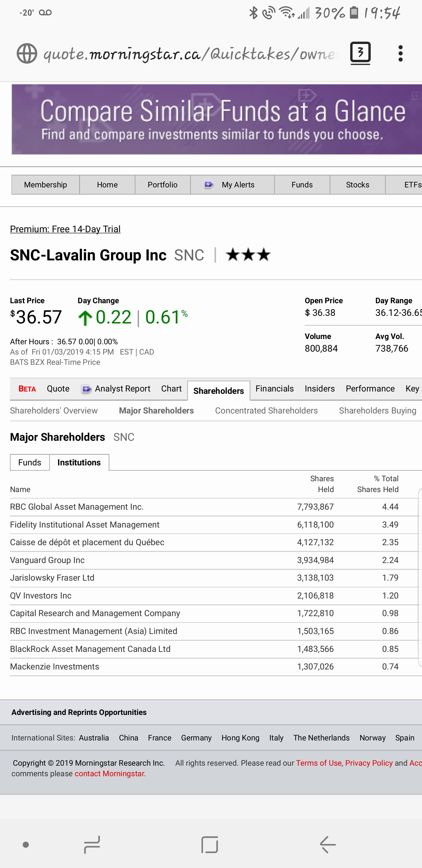The width and height of the screenshot is (422, 868).
Task: Open the China international site
Action: [129, 738]
